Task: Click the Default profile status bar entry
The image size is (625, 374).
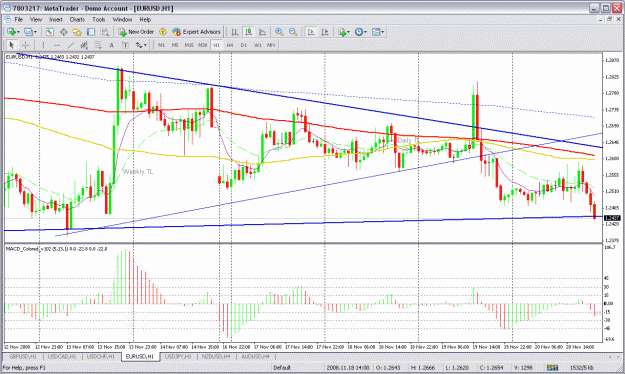Action: [x=282, y=368]
